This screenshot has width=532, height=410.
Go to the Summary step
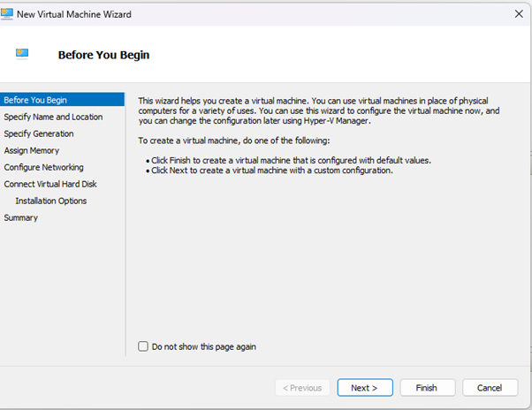tap(21, 217)
